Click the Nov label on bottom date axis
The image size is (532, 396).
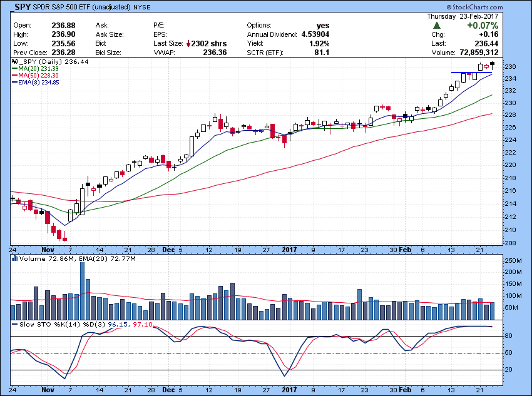48,390
